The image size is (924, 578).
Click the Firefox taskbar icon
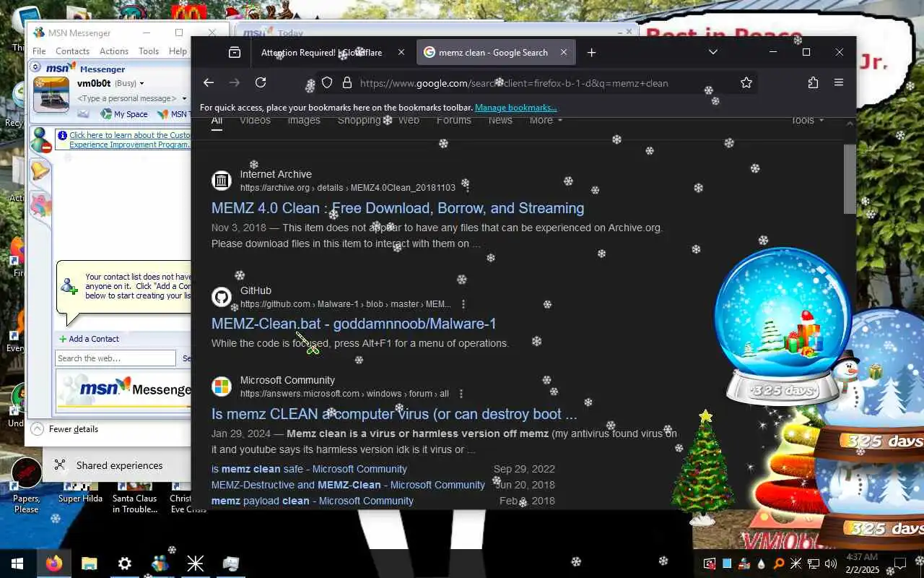tap(54, 564)
